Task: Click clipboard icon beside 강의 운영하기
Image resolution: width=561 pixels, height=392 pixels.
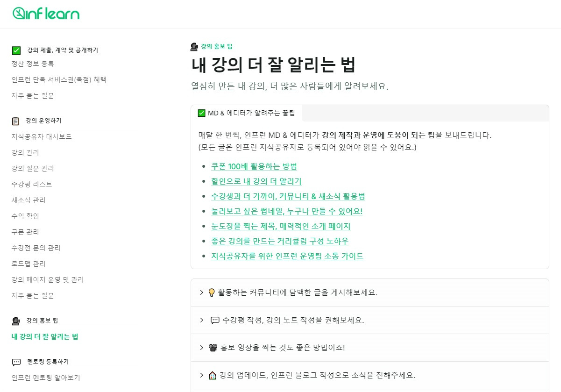Action: pos(16,121)
